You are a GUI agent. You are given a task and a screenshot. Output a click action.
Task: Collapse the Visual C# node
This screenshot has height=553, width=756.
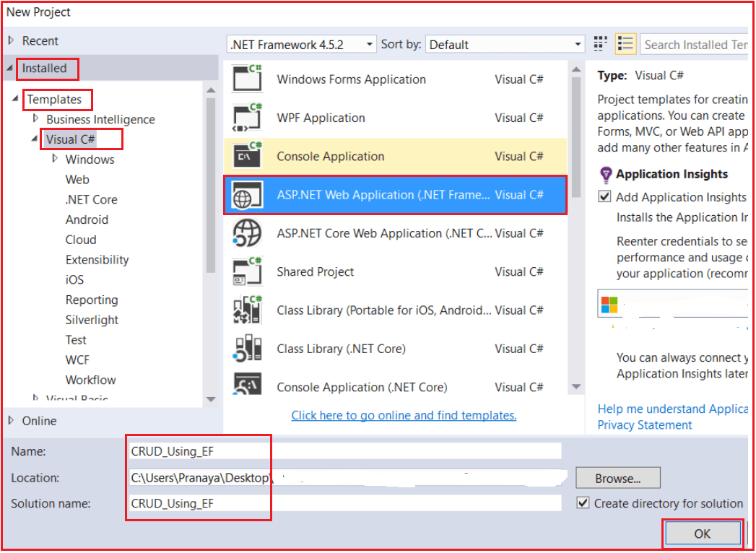click(x=35, y=139)
